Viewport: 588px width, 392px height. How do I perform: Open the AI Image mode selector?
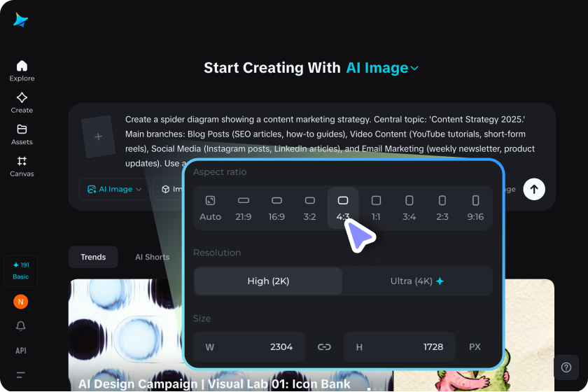coord(114,189)
